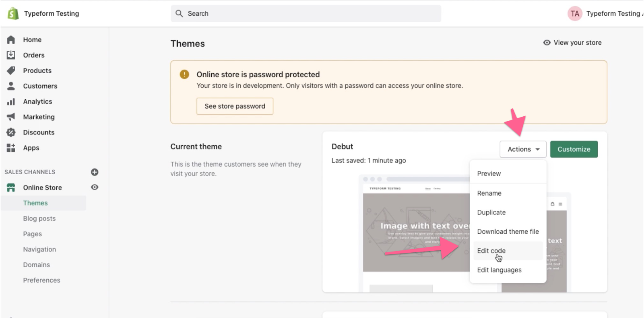Click the Debut theme desktop preview thumbnail

coord(416,233)
